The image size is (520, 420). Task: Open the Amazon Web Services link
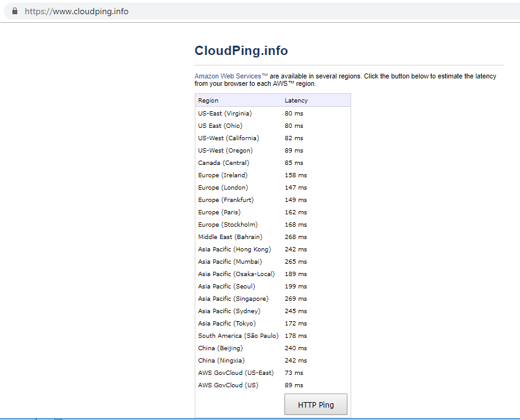click(x=231, y=76)
